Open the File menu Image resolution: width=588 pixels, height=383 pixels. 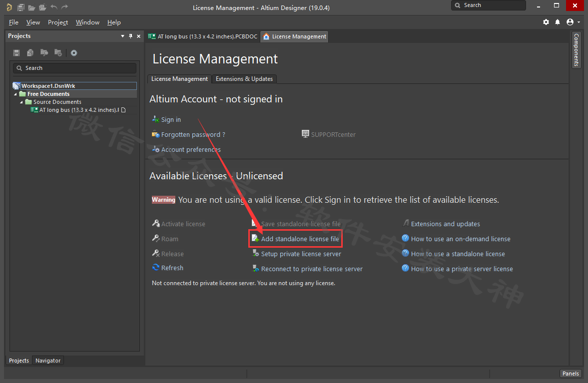tap(13, 22)
